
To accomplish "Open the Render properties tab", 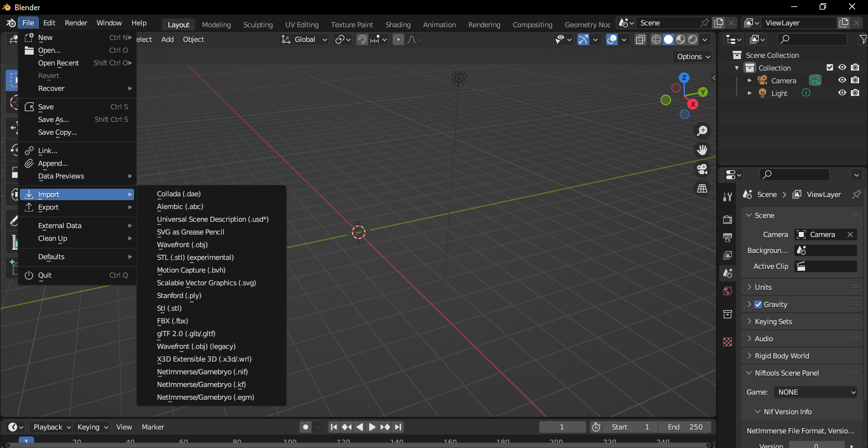I will point(728,220).
